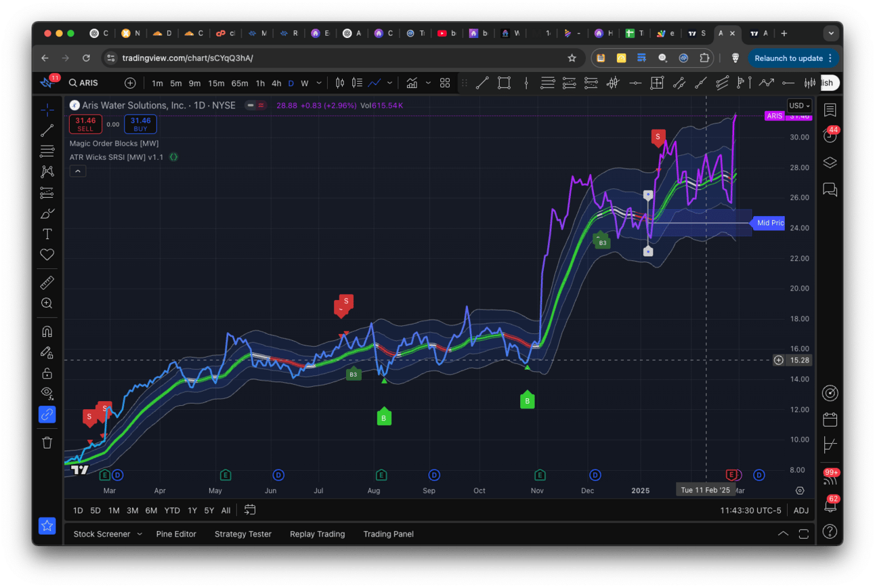Image resolution: width=875 pixels, height=588 pixels.
Task: Open the layout templates grid icon
Action: click(x=445, y=83)
